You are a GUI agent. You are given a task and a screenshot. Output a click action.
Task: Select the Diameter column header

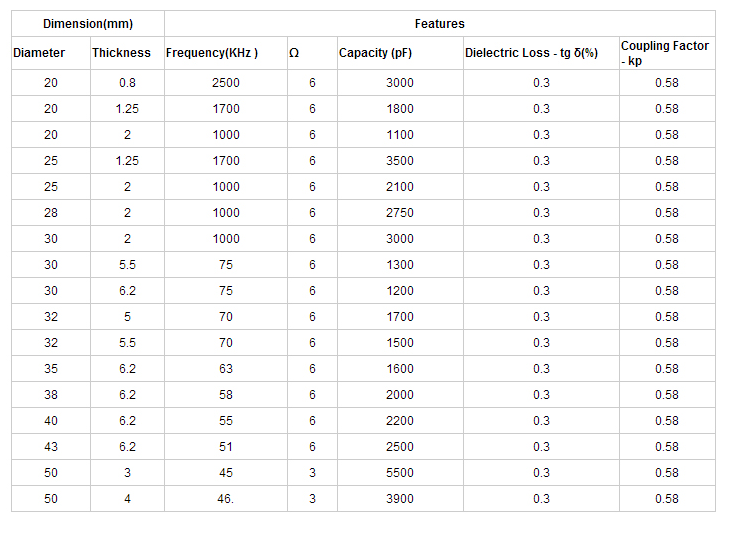pos(39,53)
